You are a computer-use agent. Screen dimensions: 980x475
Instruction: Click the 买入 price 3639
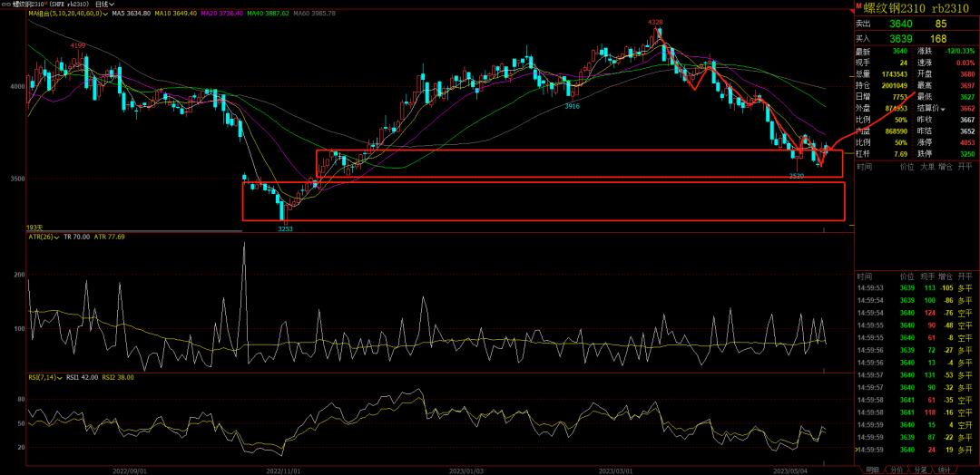click(x=902, y=39)
